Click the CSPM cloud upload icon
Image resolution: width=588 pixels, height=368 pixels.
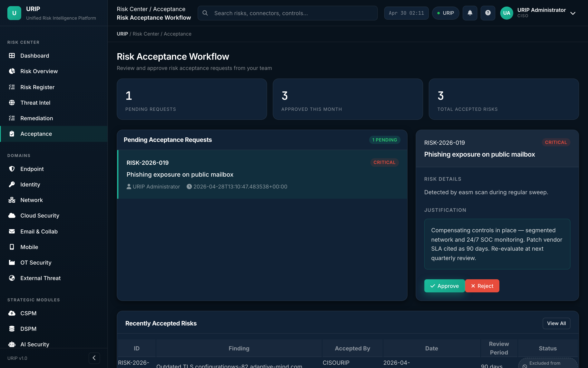click(12, 313)
